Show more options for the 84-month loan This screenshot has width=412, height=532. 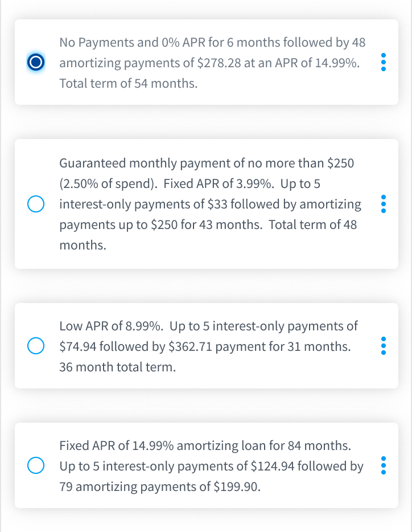(383, 465)
